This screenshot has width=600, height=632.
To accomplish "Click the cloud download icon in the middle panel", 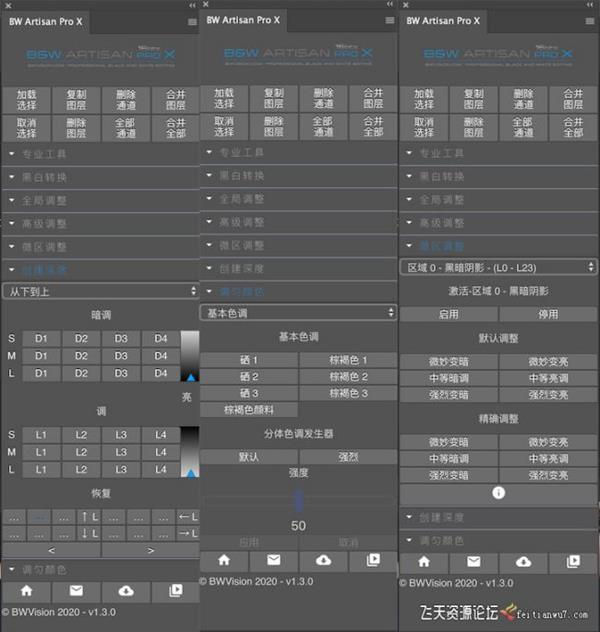I will 324,560.
